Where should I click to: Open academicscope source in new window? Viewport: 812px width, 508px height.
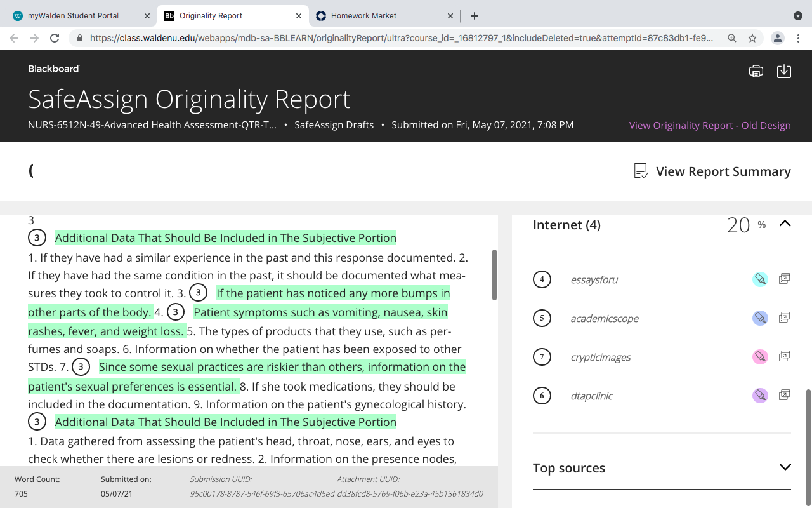click(784, 317)
